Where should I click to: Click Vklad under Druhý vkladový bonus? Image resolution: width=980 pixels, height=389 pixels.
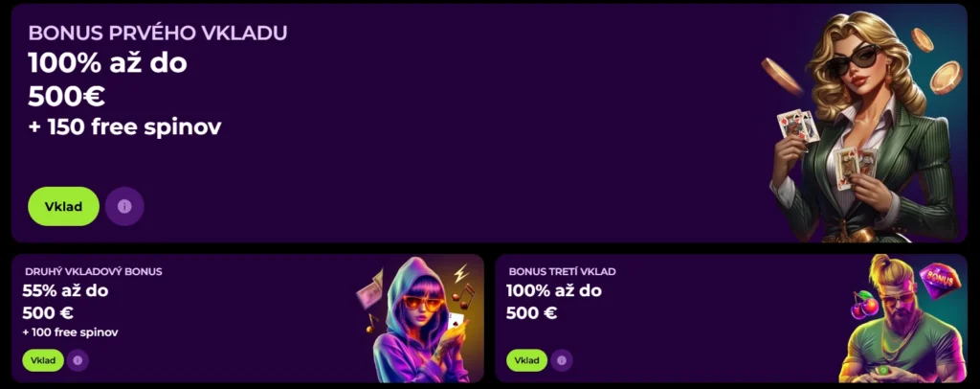(43, 360)
